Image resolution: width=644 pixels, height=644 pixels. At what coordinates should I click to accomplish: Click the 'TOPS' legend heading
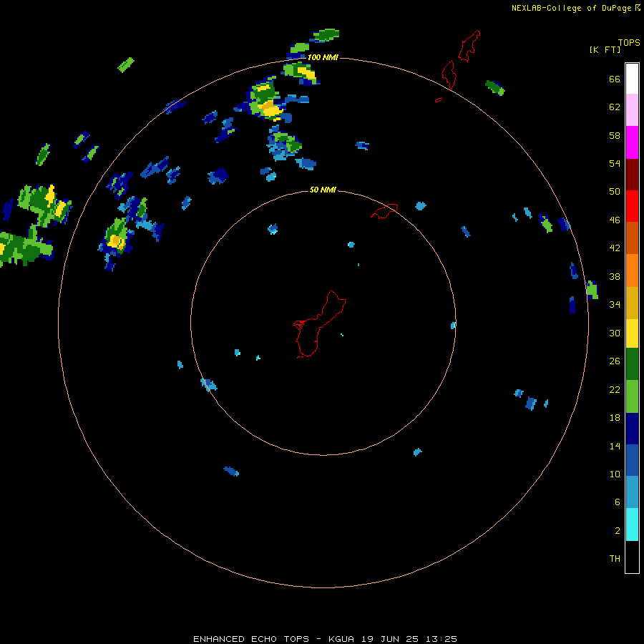629,42
